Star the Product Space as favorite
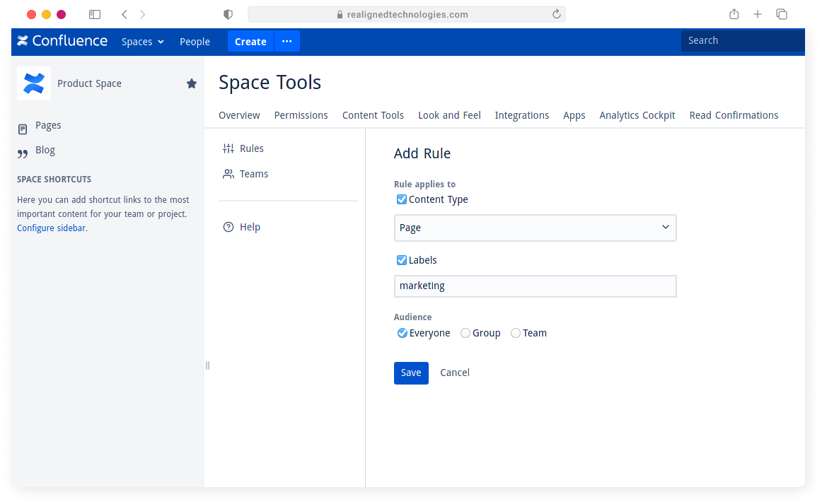The image size is (822, 504). click(192, 83)
